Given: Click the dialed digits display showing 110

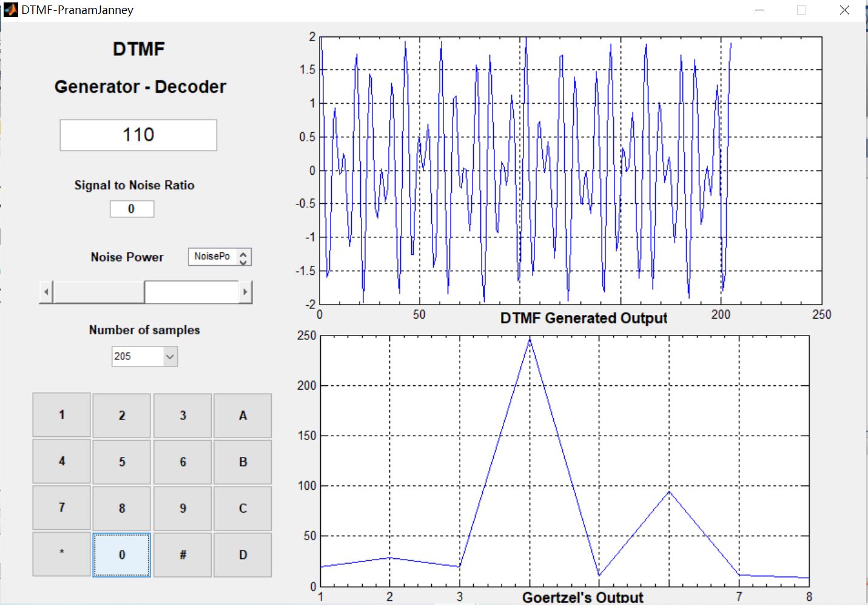Looking at the screenshot, I should (x=138, y=135).
